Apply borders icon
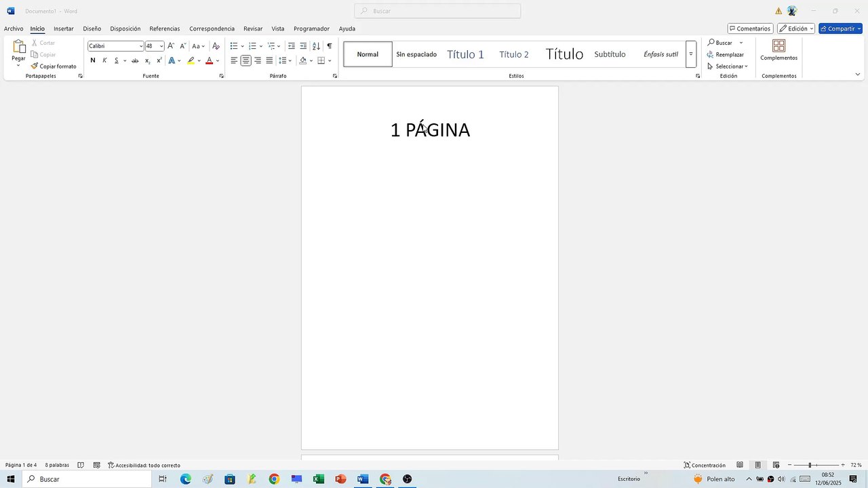 (x=321, y=61)
